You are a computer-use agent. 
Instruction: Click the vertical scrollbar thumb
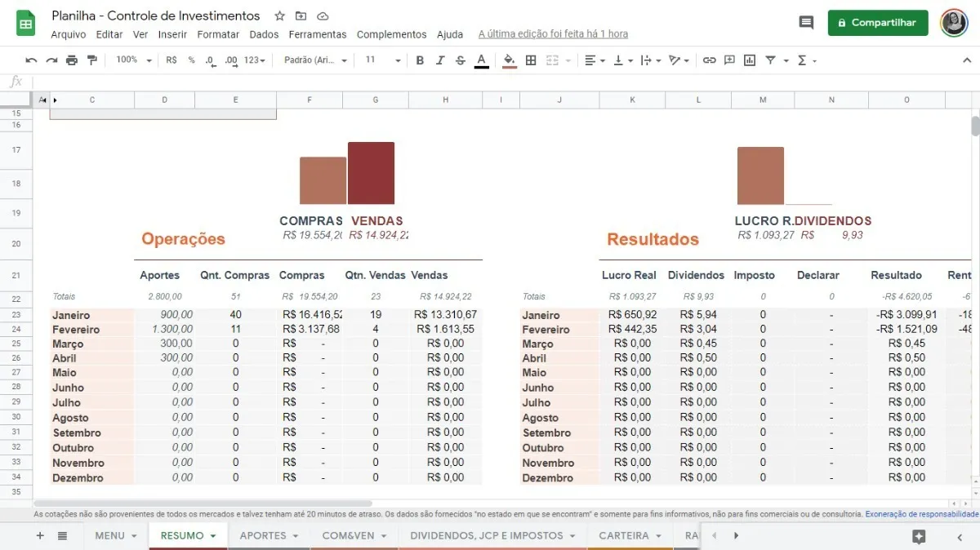tap(975, 126)
